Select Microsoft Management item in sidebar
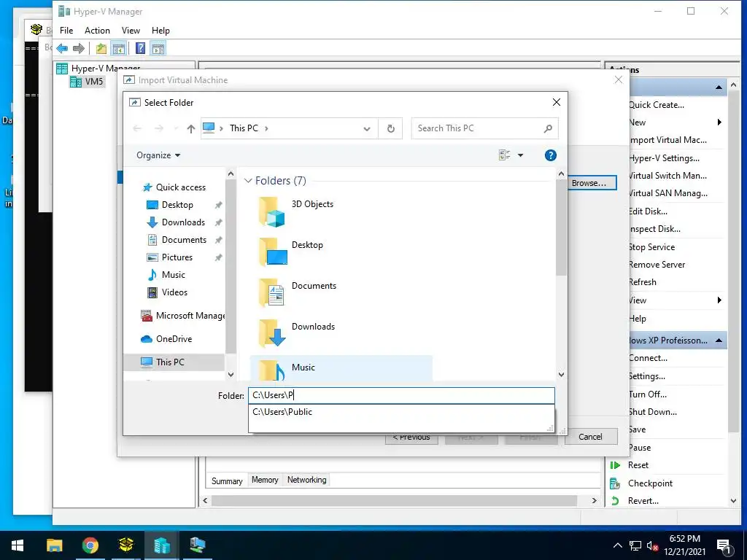 point(183,316)
